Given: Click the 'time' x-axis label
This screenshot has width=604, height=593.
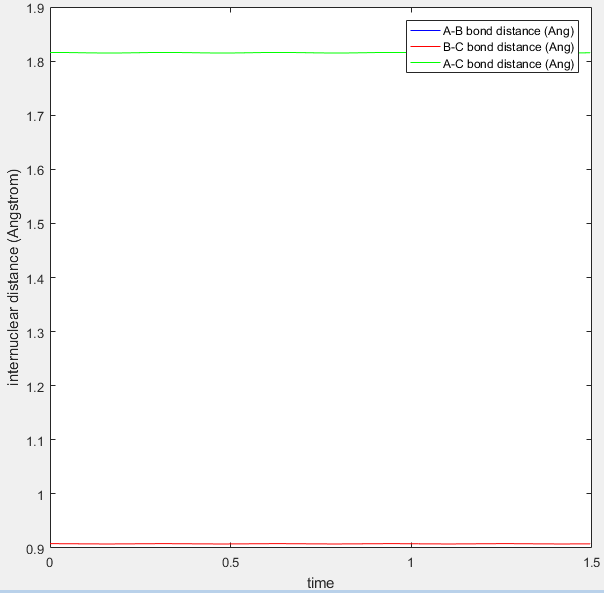Looking at the screenshot, I should (x=320, y=583).
